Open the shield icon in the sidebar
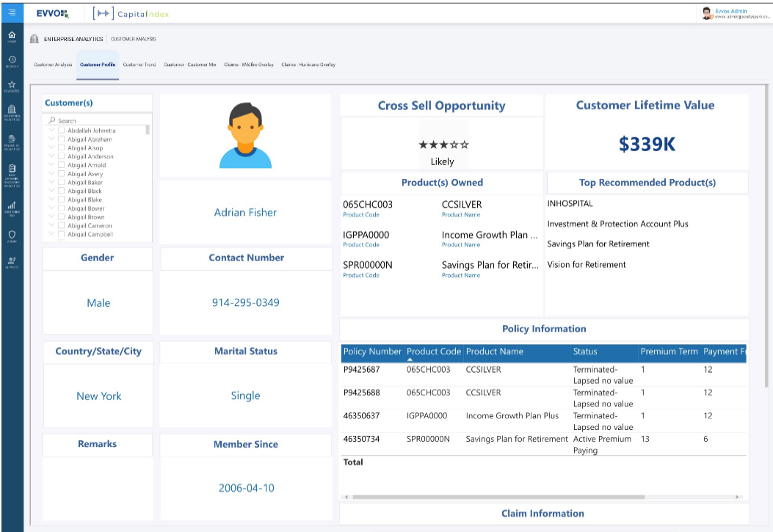This screenshot has height=532, width=773. tap(11, 236)
